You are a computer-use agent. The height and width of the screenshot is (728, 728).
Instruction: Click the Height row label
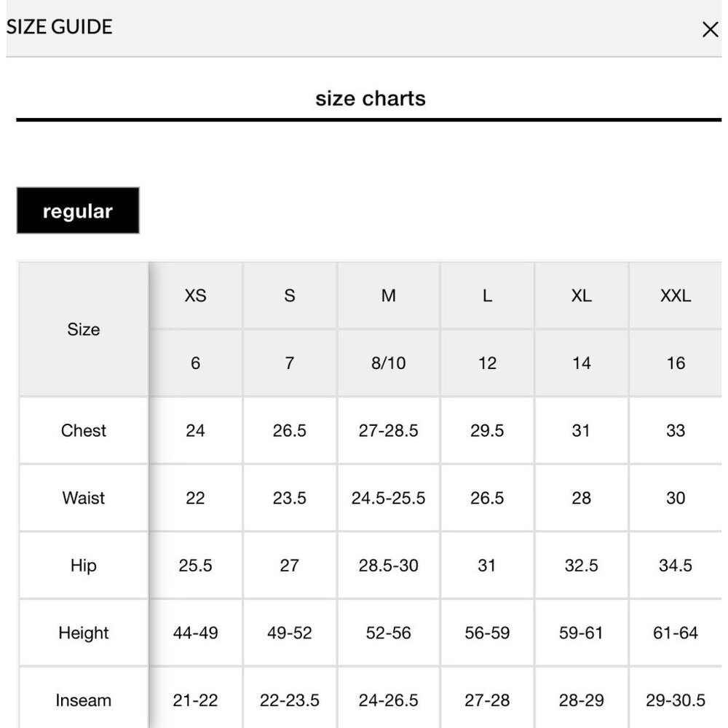point(84,633)
